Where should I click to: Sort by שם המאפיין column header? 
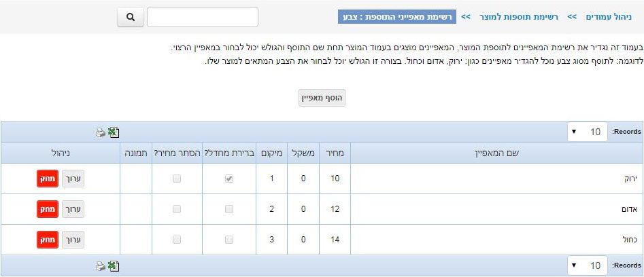pyautogui.click(x=496, y=153)
